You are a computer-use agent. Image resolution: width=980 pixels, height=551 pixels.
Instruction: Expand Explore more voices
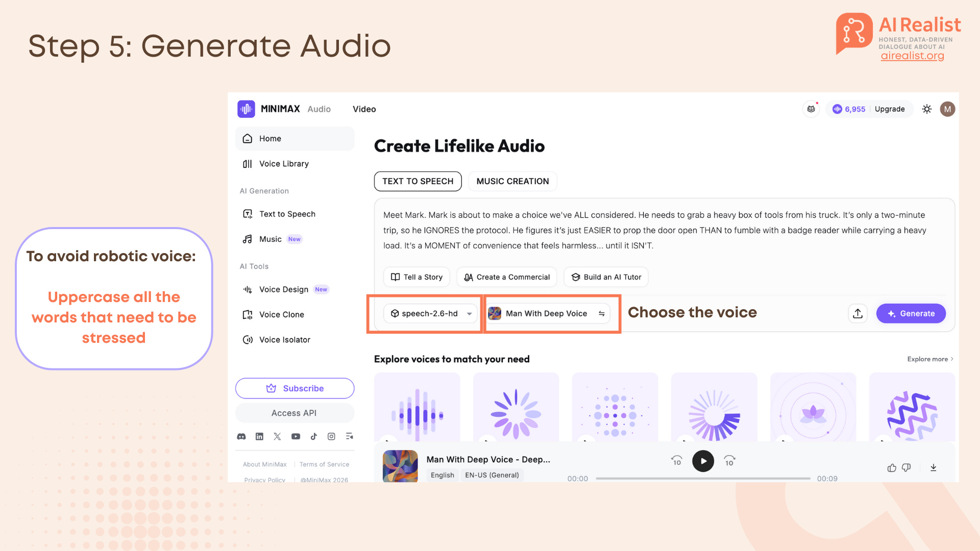pos(930,359)
